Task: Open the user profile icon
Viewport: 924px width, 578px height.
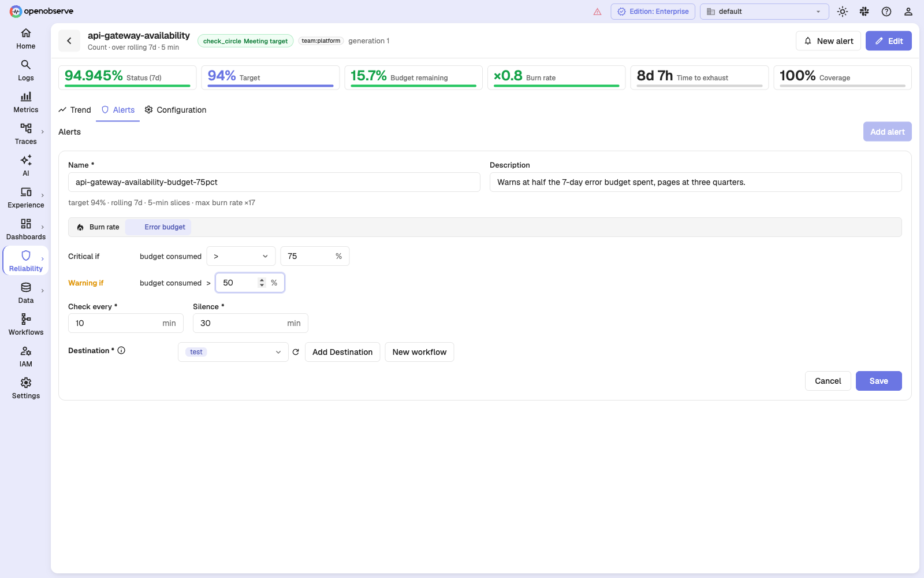Action: point(908,12)
